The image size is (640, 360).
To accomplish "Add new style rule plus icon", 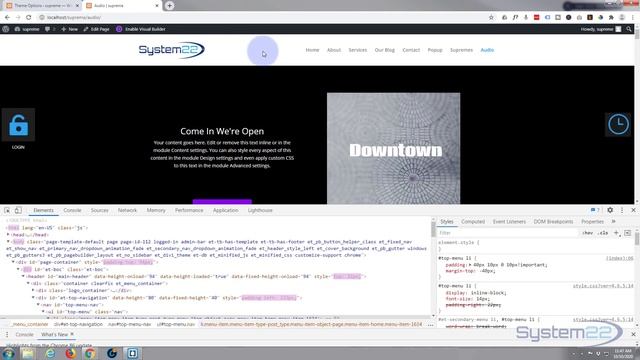I will (x=616, y=233).
